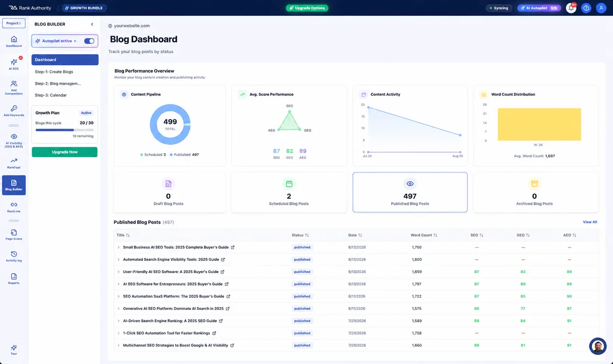Expand row Small Business AI SEO Tools

click(119, 247)
